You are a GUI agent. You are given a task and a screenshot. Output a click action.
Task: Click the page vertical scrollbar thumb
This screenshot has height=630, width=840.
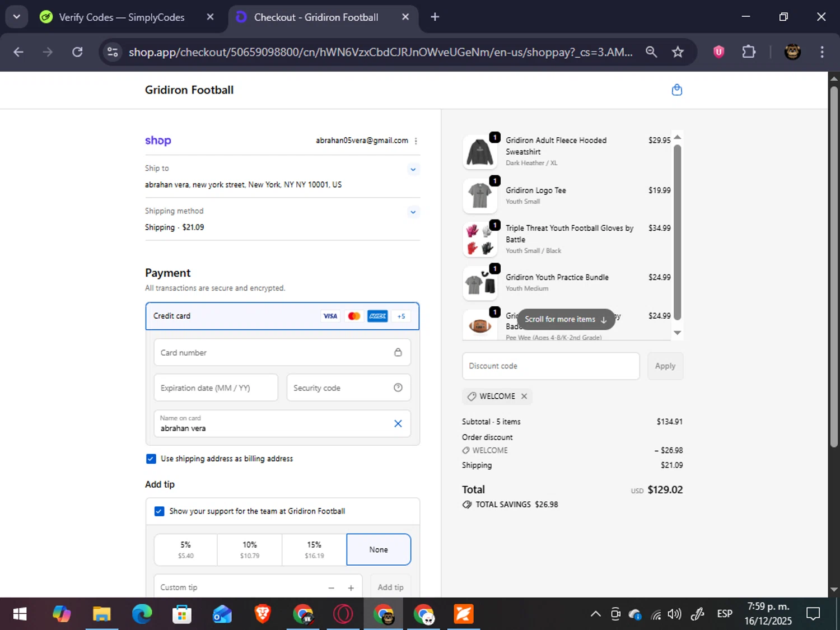point(834,266)
